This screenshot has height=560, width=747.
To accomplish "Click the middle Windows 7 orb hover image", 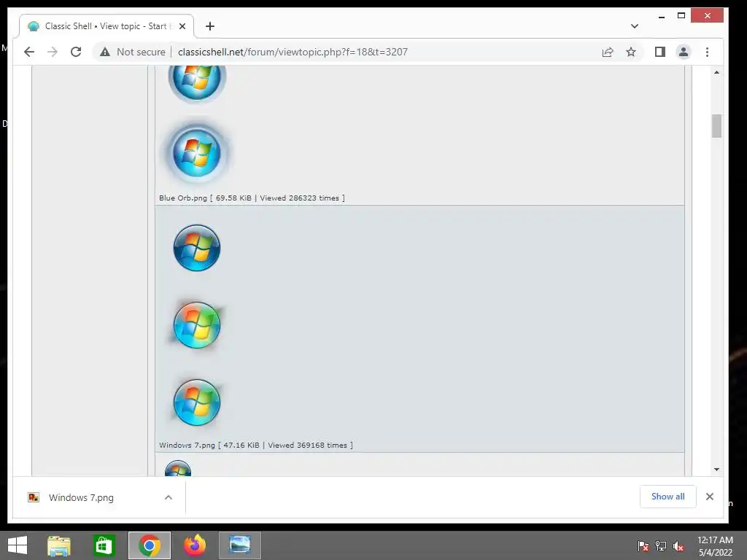I will coord(197,325).
